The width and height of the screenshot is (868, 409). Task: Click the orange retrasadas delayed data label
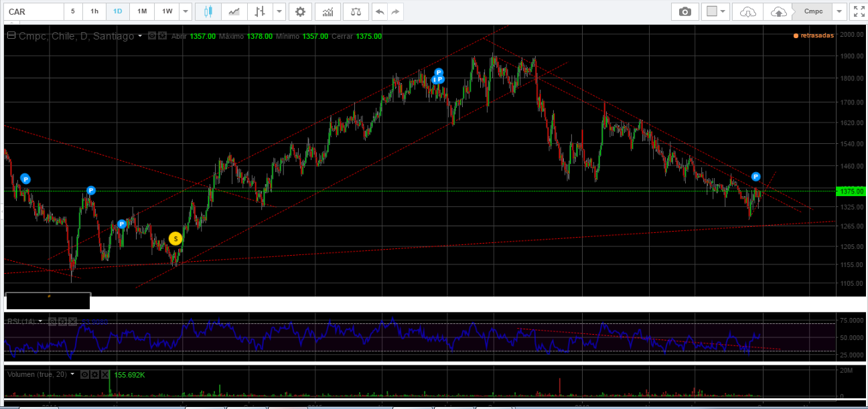[x=813, y=35]
